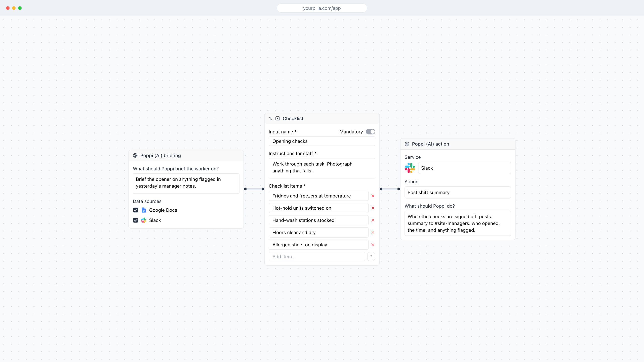Click the 'Service' label
Image resolution: width=644 pixels, height=362 pixels.
413,157
